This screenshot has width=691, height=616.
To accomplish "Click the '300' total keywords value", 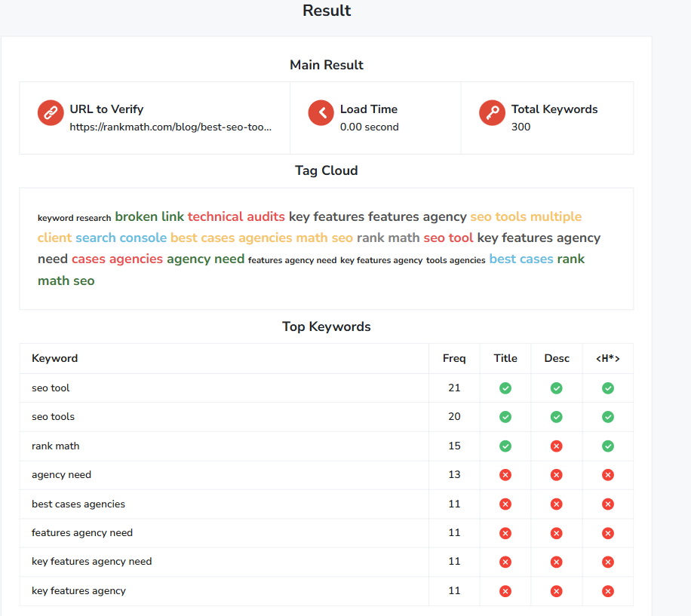I will 521,127.
